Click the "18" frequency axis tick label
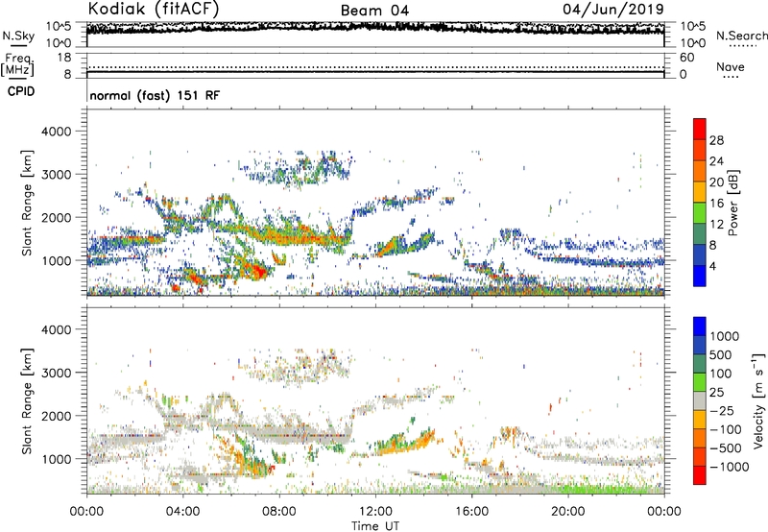Viewport: 768px width, 532px height. 64,58
